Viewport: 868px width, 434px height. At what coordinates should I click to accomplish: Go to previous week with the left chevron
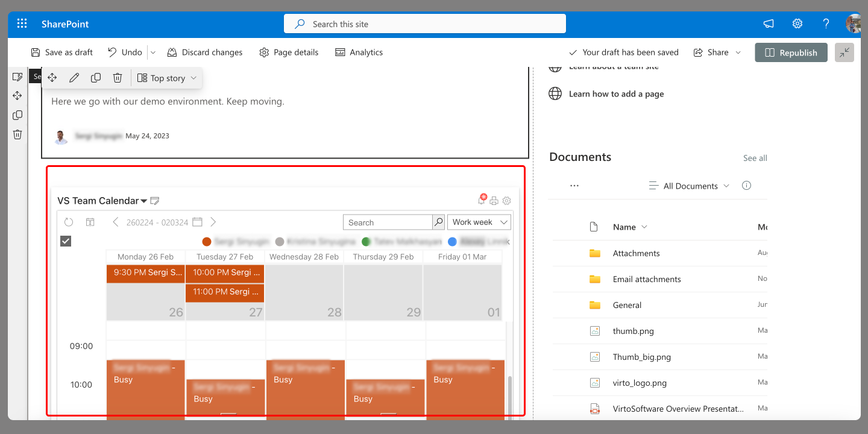click(x=116, y=222)
